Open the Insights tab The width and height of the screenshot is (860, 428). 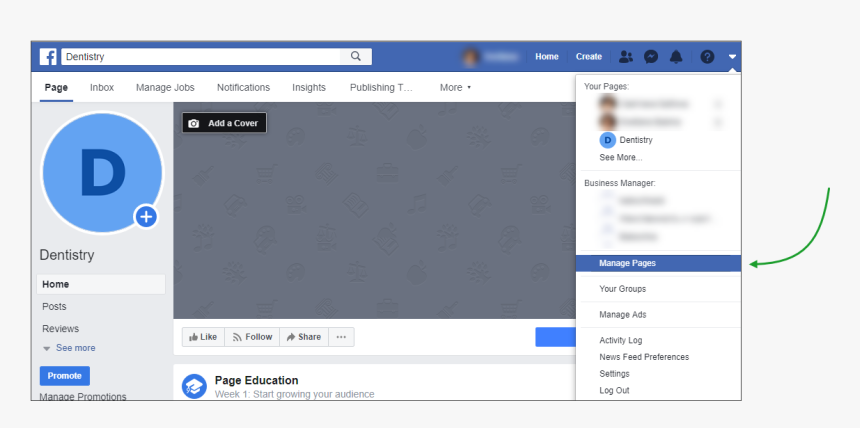pos(309,87)
